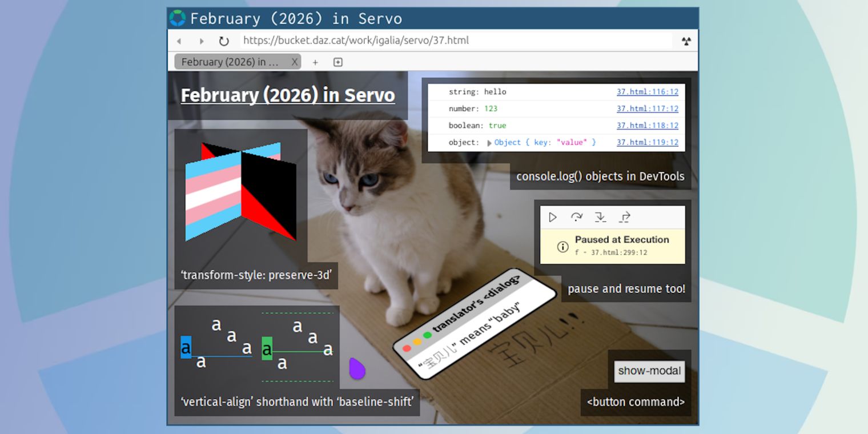The width and height of the screenshot is (868, 434).
Task: Click the green circle on the translator's dialog
Action: [x=427, y=336]
